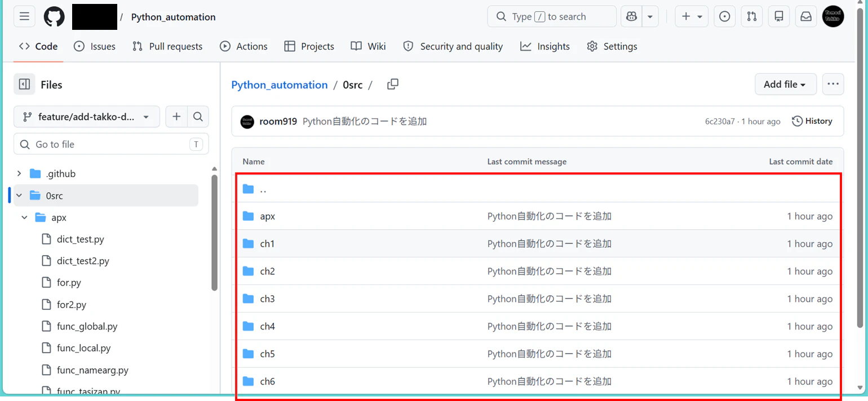This screenshot has width=868, height=401.
Task: Open commit hash 6c230a7
Action: coord(720,121)
